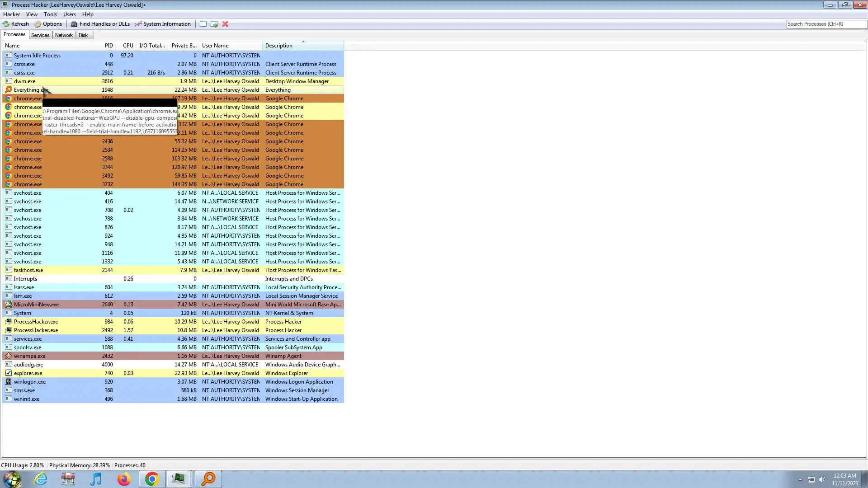Click the red X kill-window icon
Viewport: 868px width, 488px height.
click(x=225, y=24)
